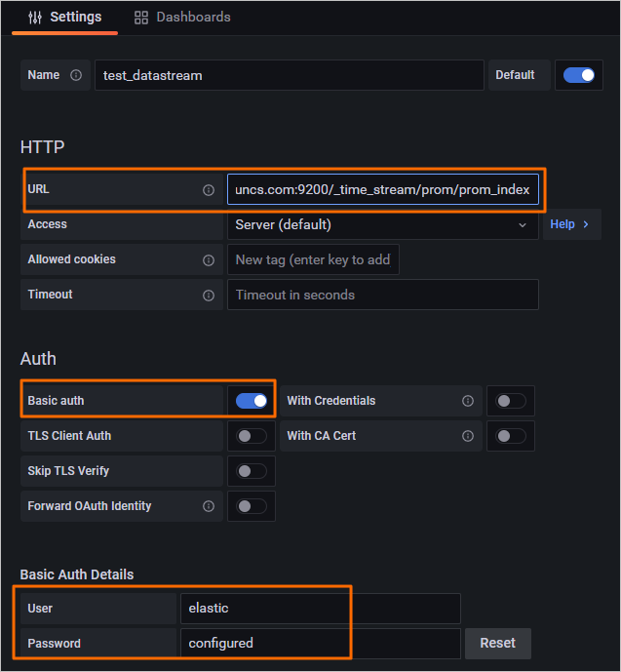This screenshot has height=672, width=621.
Task: Click the Forward OAuth Identity info icon
Action: (208, 506)
